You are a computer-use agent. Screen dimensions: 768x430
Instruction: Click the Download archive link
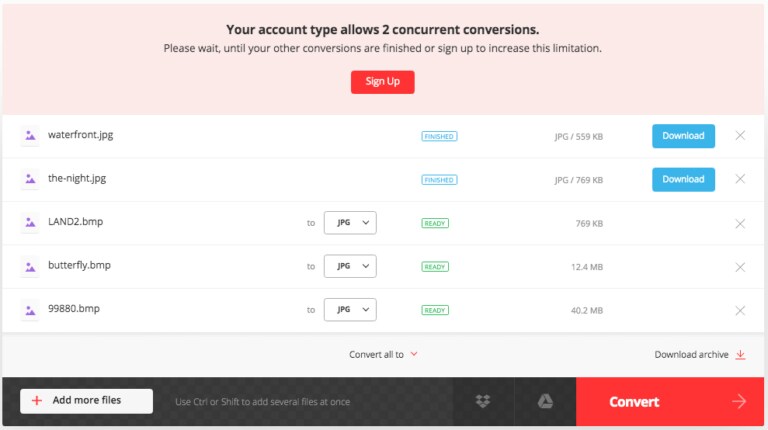(x=700, y=354)
